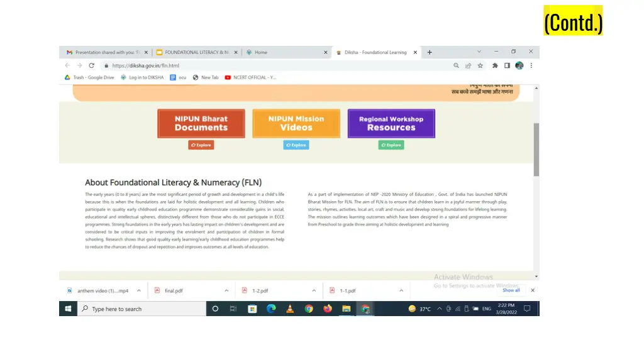
Task: Click the NIPUN Bharat Documents banner
Action: (201, 124)
